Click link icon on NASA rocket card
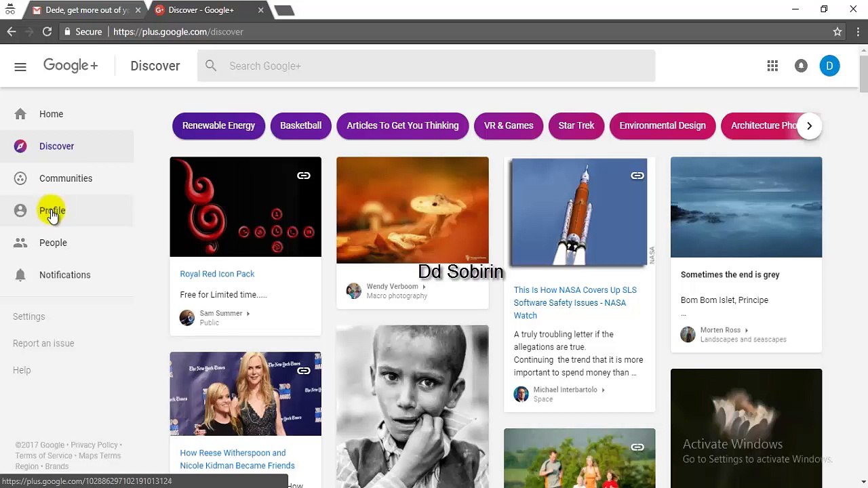The image size is (868, 488). pos(637,176)
